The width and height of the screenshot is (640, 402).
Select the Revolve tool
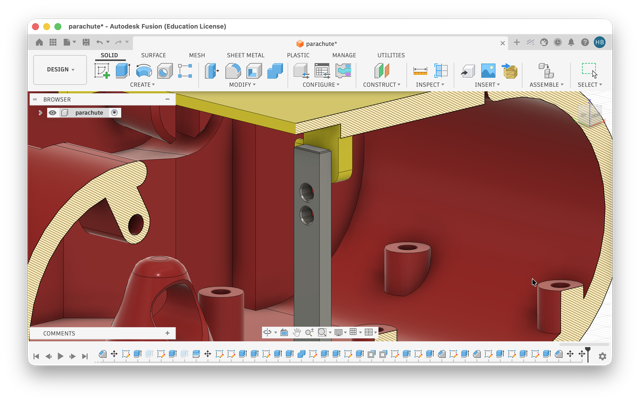point(144,71)
